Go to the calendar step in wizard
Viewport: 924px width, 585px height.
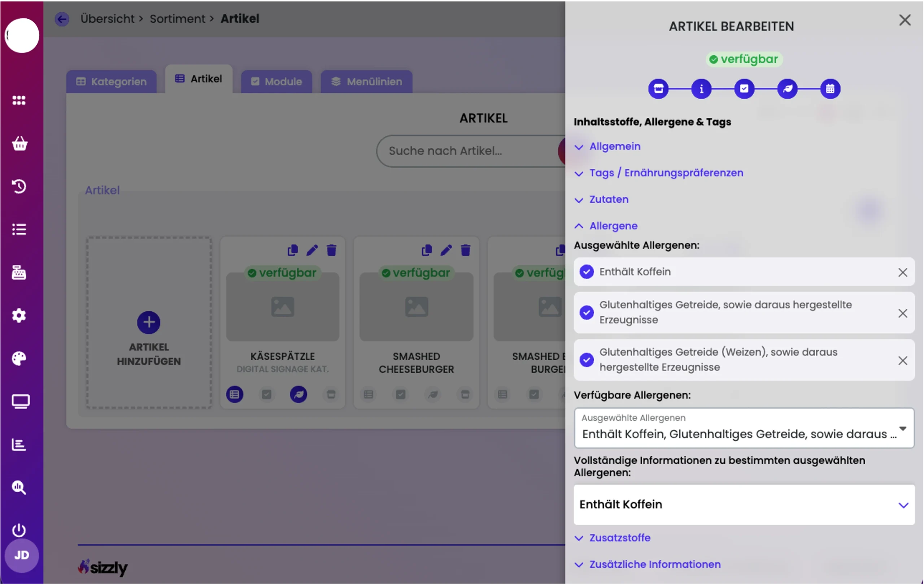[831, 89]
